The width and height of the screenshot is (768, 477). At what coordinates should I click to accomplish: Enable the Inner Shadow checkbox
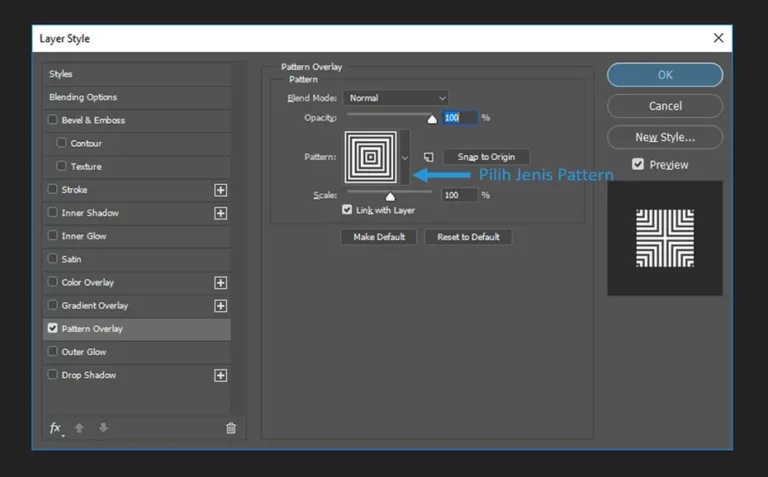coord(52,212)
